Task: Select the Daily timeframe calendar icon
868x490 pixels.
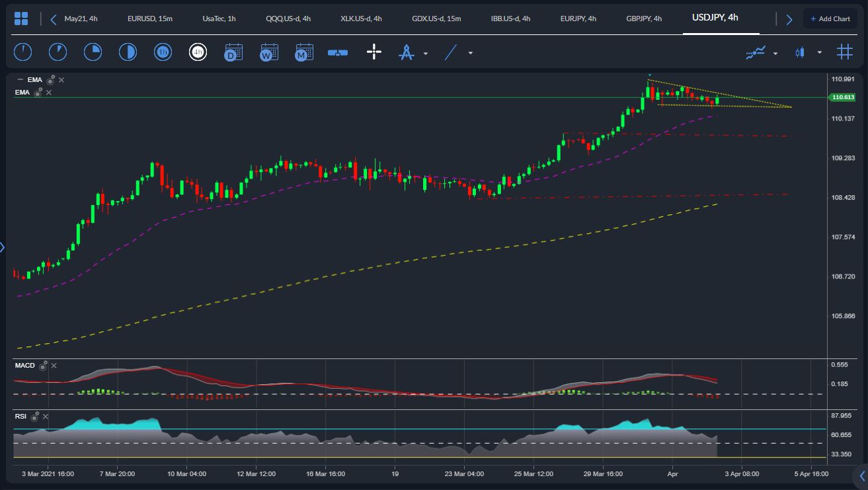Action: click(x=233, y=52)
